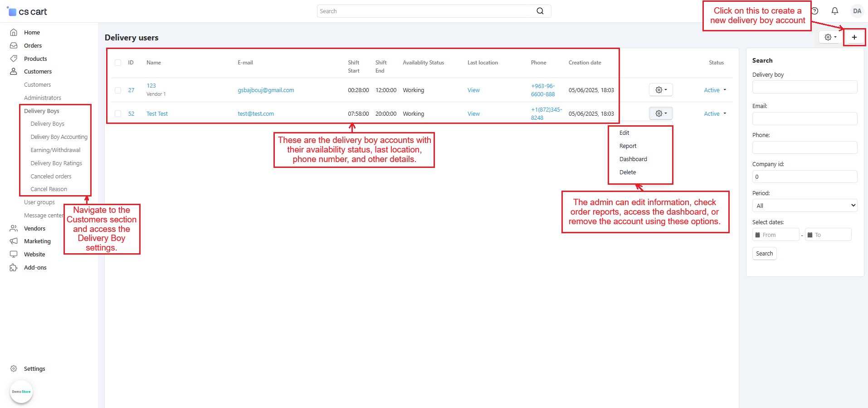868x408 pixels.
Task: Click the help question mark icon
Action: 815,11
